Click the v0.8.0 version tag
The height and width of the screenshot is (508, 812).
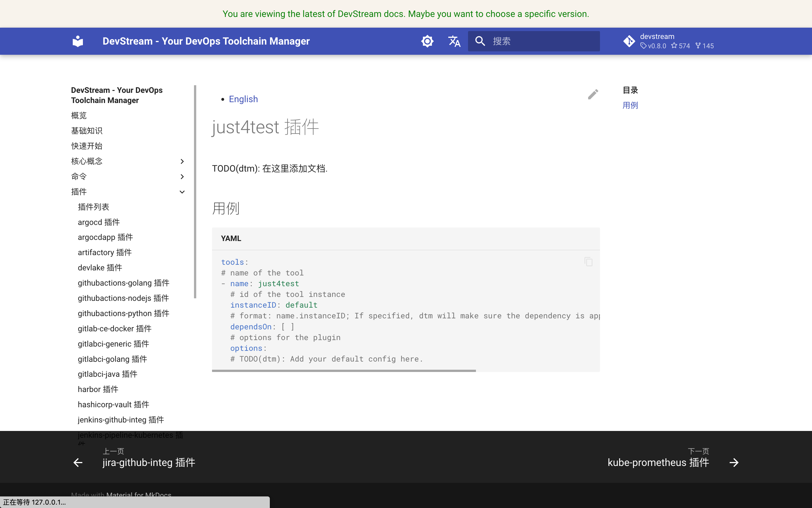[653, 46]
